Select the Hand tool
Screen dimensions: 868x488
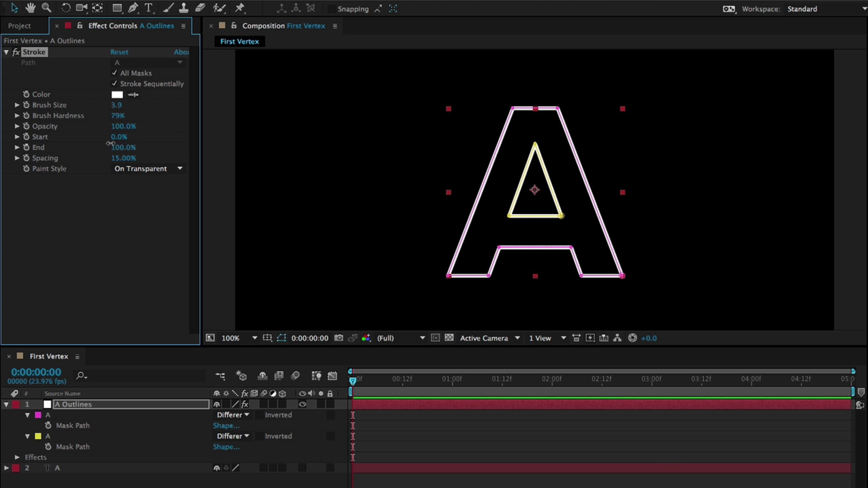pyautogui.click(x=30, y=8)
